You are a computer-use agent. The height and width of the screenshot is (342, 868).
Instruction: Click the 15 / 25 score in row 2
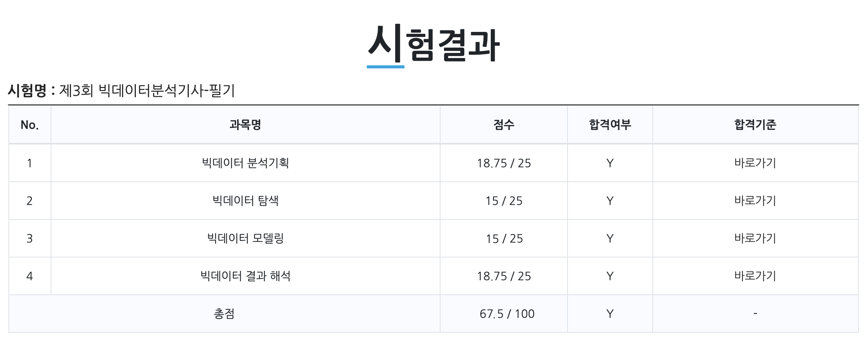pos(504,201)
